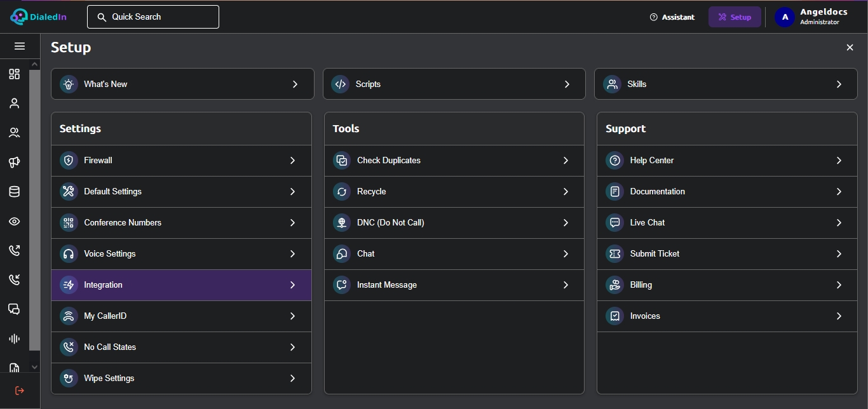Open the single user icon in sidebar

[14, 104]
